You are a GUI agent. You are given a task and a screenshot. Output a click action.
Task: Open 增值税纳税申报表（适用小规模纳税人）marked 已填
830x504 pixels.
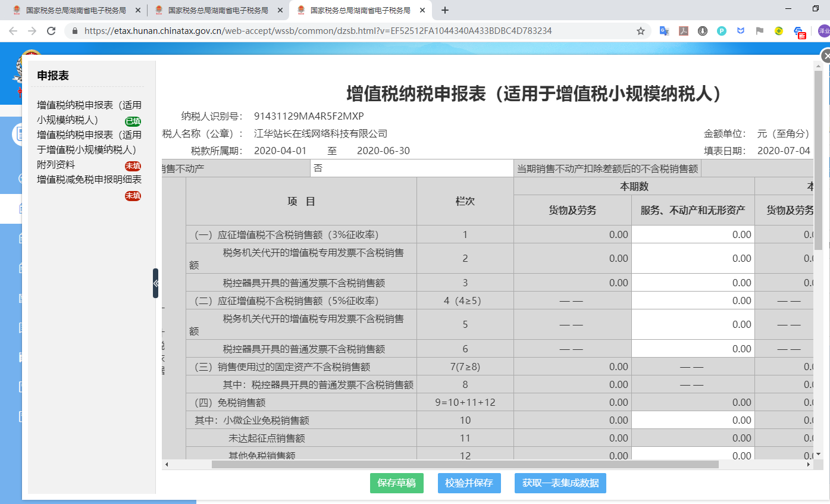[x=89, y=112]
